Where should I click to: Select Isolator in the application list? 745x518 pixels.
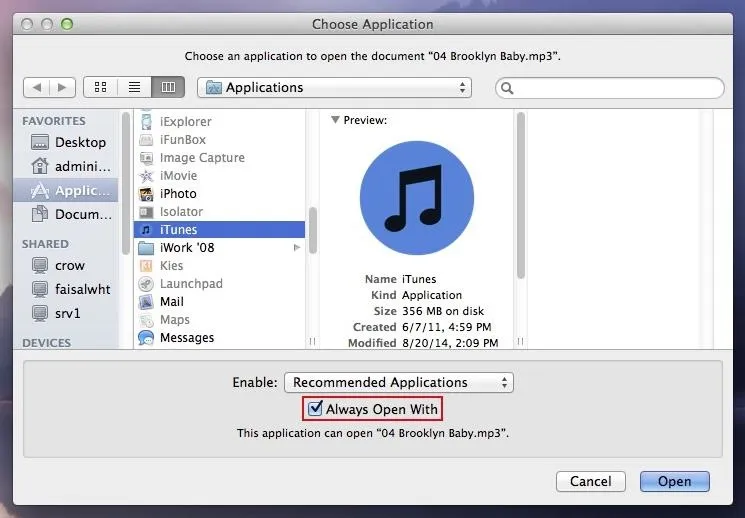click(220, 212)
